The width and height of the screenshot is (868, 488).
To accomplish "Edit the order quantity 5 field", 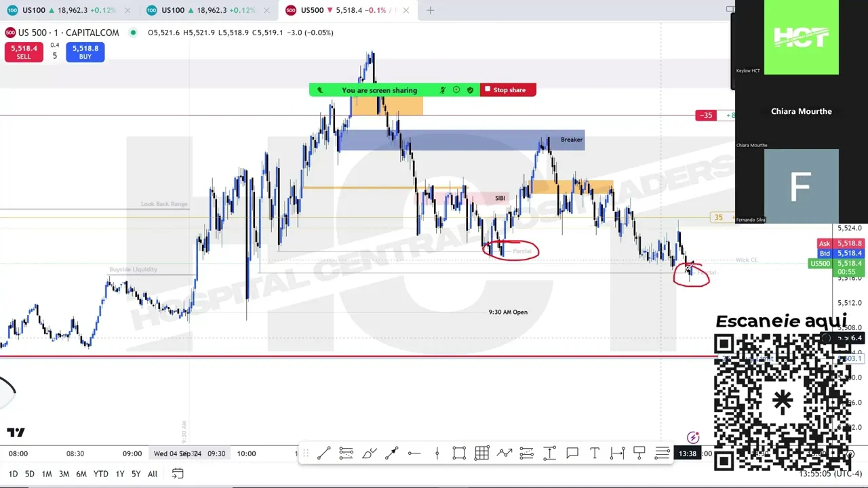I will click(55, 56).
